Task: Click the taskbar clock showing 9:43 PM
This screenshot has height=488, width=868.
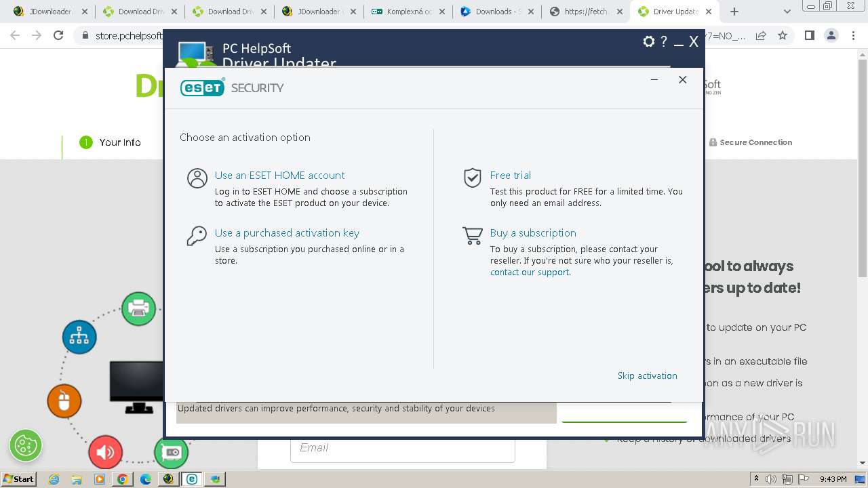Action: coord(833,479)
